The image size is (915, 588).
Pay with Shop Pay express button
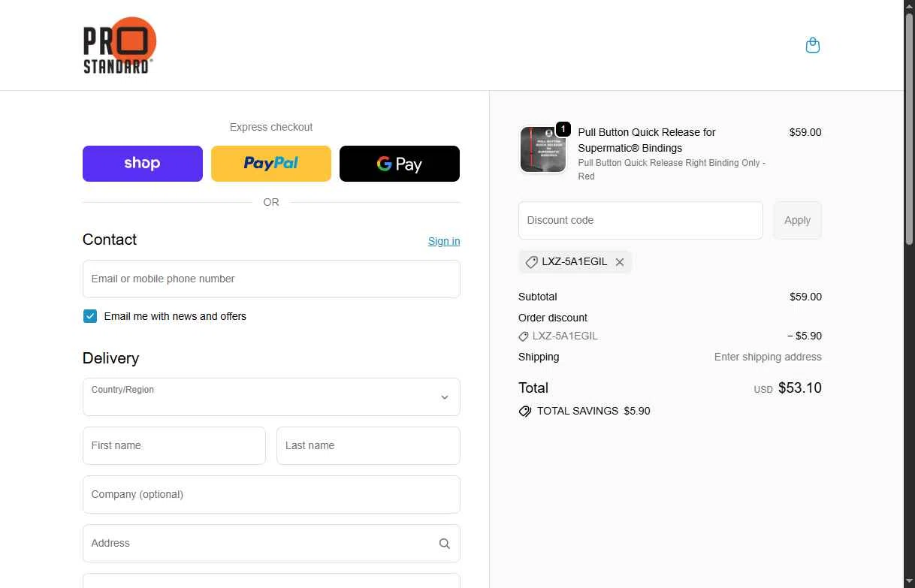(143, 164)
